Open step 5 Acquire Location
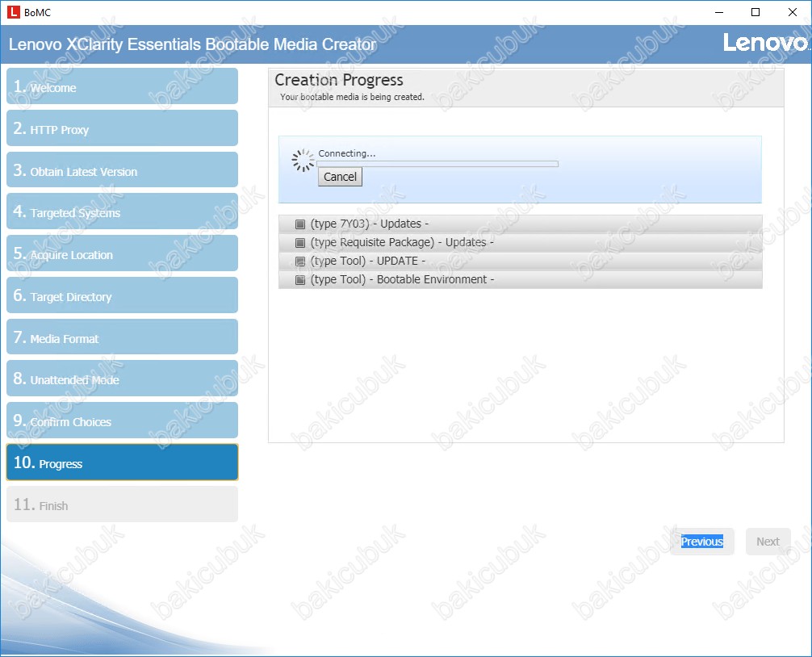 coord(122,253)
